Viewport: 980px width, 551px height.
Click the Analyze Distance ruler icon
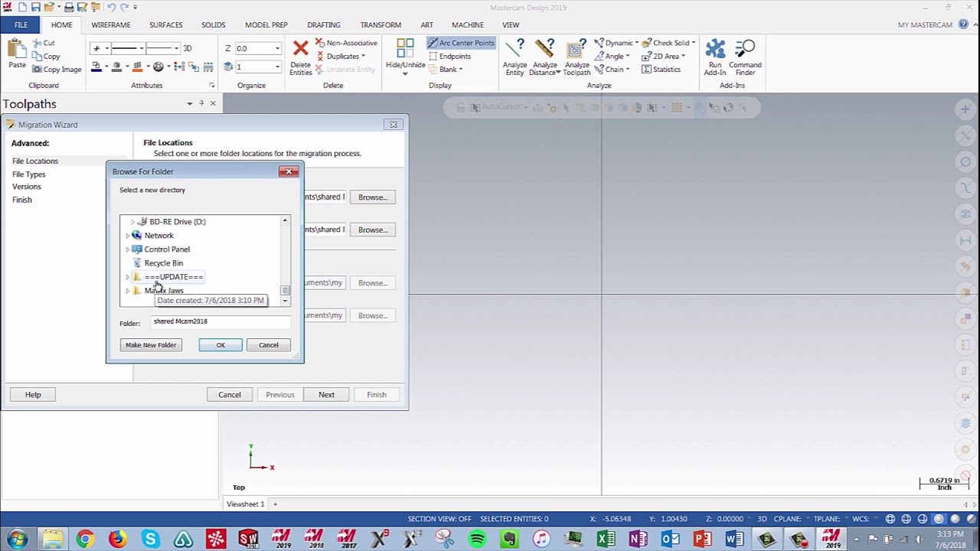pyautogui.click(x=544, y=49)
